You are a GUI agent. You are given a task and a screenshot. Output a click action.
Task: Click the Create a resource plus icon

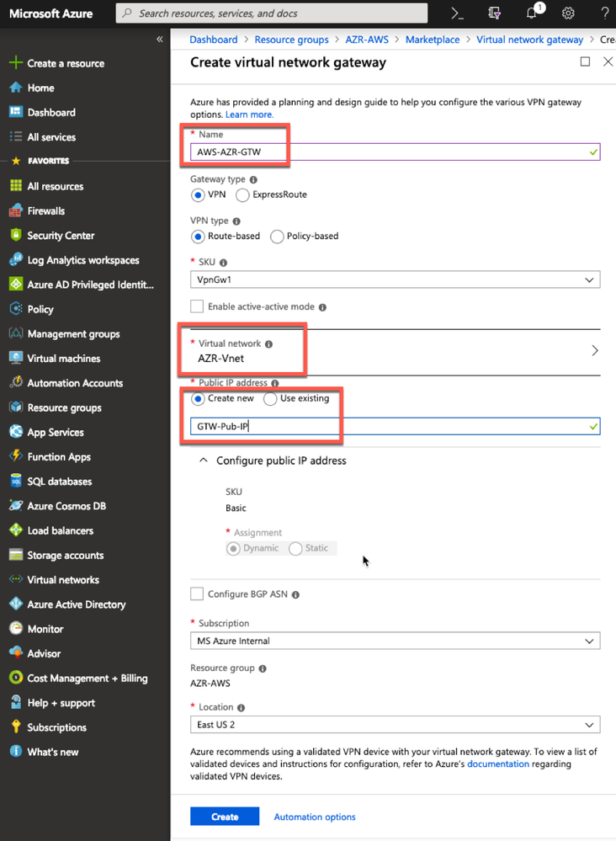pos(16,63)
